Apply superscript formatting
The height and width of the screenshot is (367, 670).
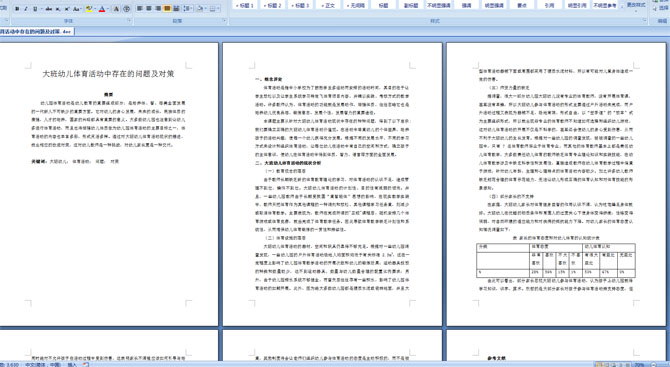67,9
